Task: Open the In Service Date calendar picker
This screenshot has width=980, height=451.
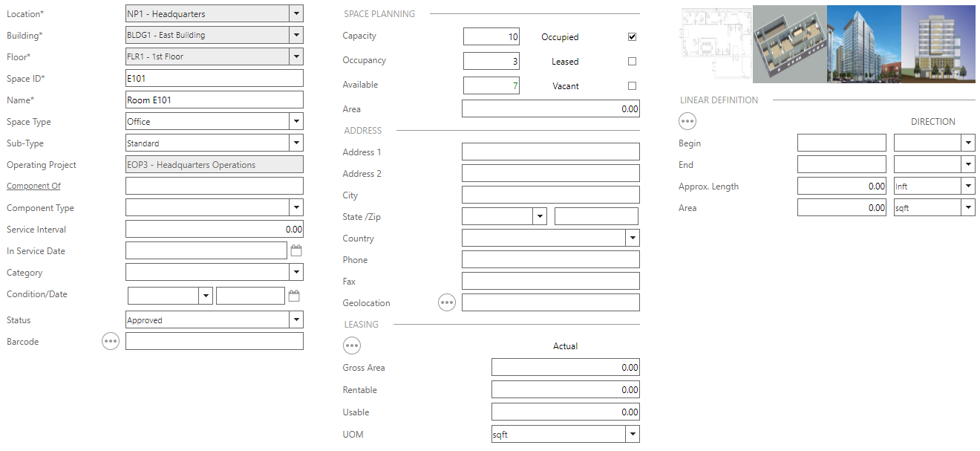Action: (296, 251)
